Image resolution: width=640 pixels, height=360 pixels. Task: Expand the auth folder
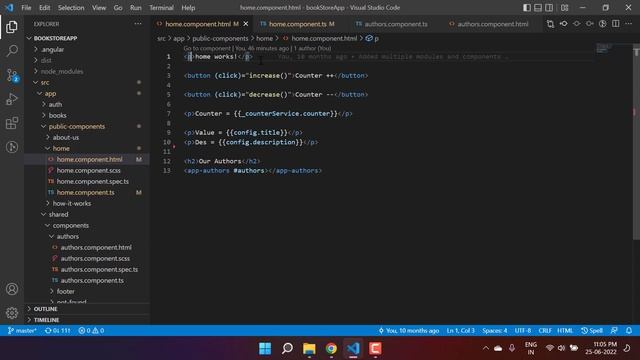[x=55, y=104]
